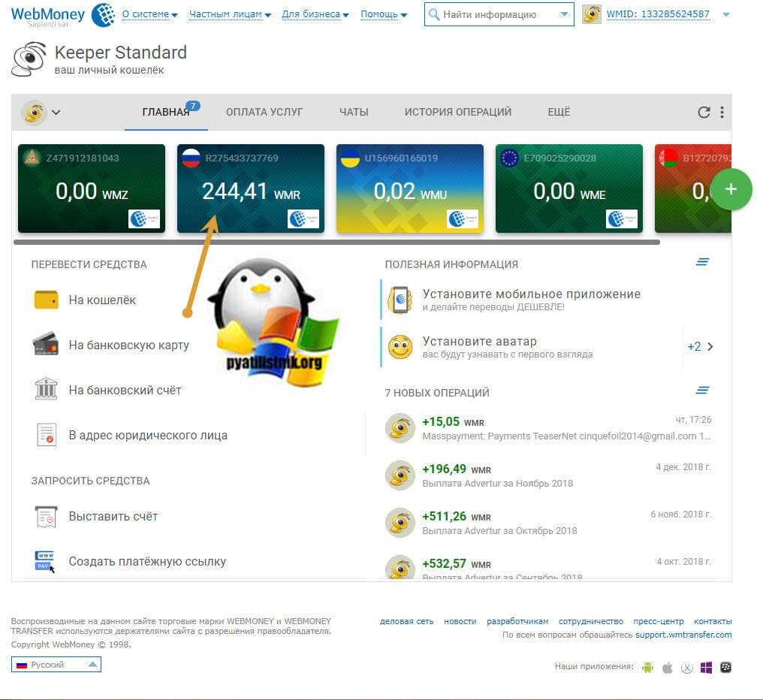
Task: Open the Русский language selector
Action: pyautogui.click(x=56, y=665)
